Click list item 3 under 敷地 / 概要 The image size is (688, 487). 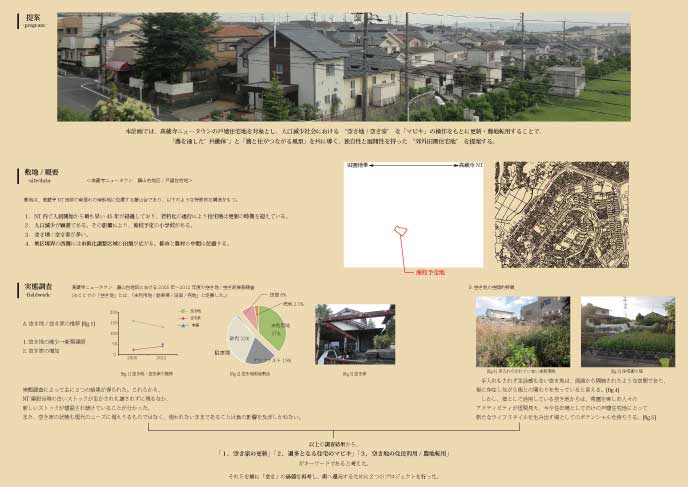click(x=57, y=234)
